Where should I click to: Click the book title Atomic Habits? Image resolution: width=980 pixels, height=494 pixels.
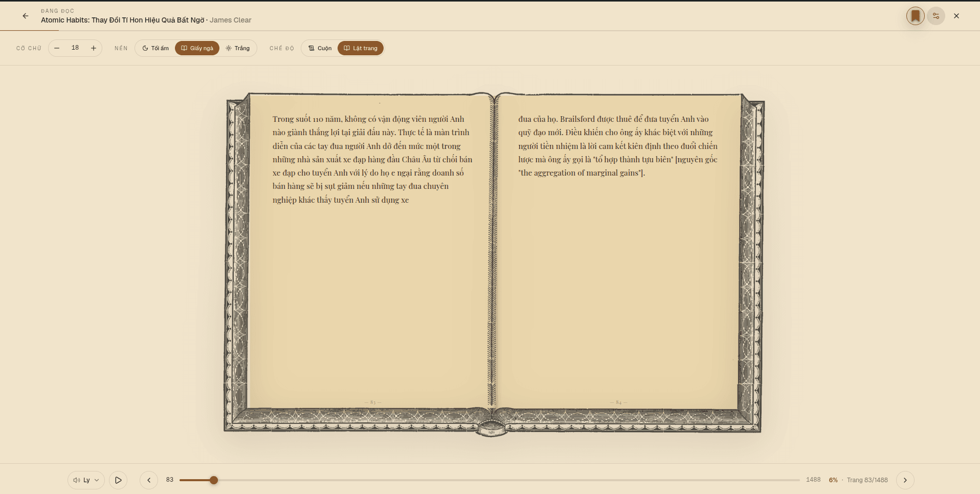[123, 20]
